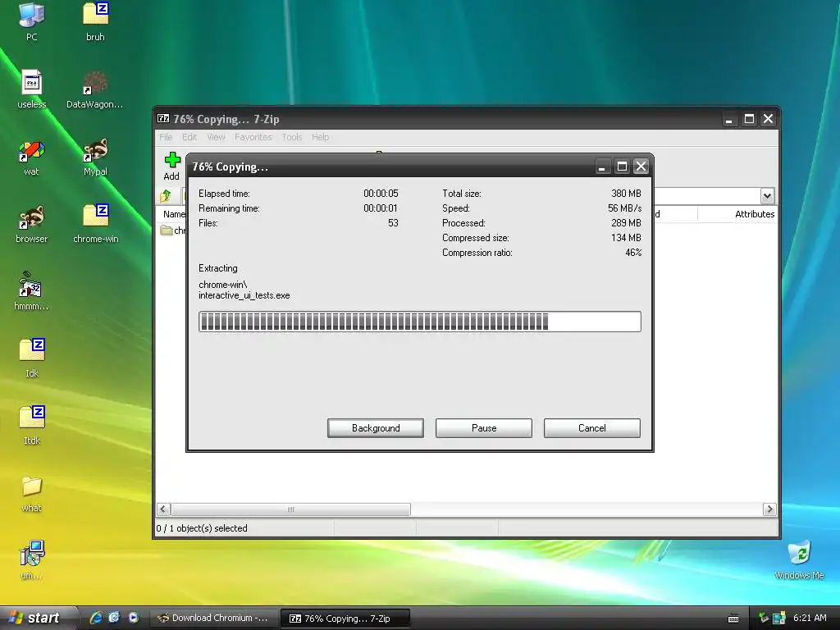Cancel the copying operation
840x630 pixels.
pos(592,428)
